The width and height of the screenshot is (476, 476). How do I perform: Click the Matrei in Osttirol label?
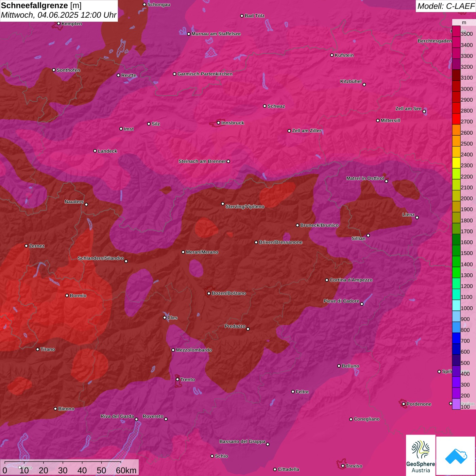[x=365, y=178]
